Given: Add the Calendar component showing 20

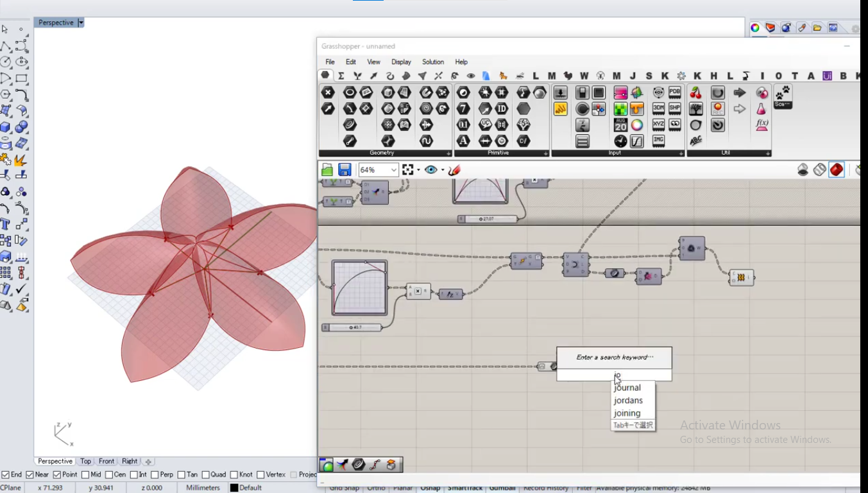Looking at the screenshot, I should coord(620,125).
